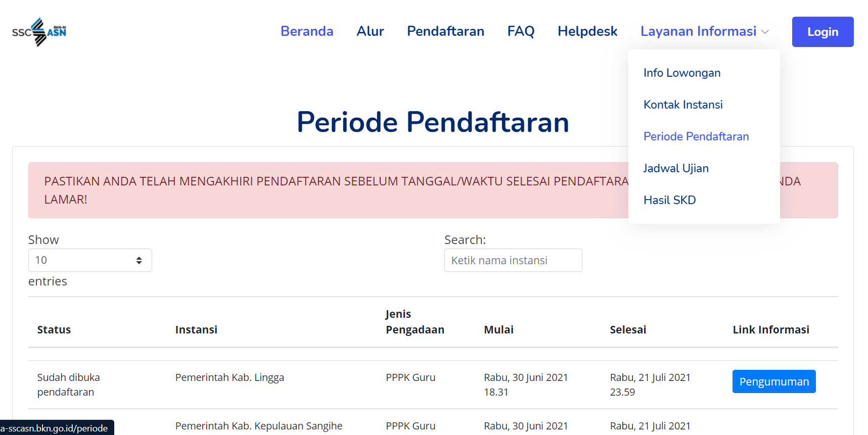
Task: Open Jadwal Ujian from the dropdown
Action: (676, 168)
